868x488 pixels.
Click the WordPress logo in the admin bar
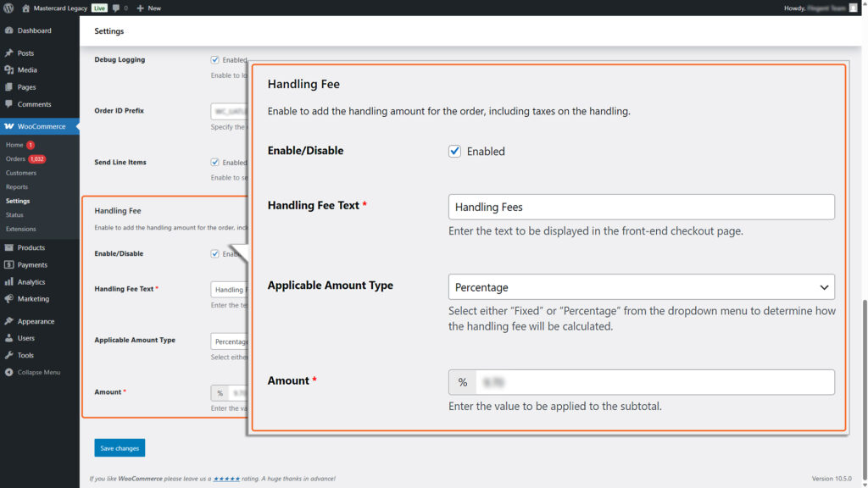[x=8, y=8]
